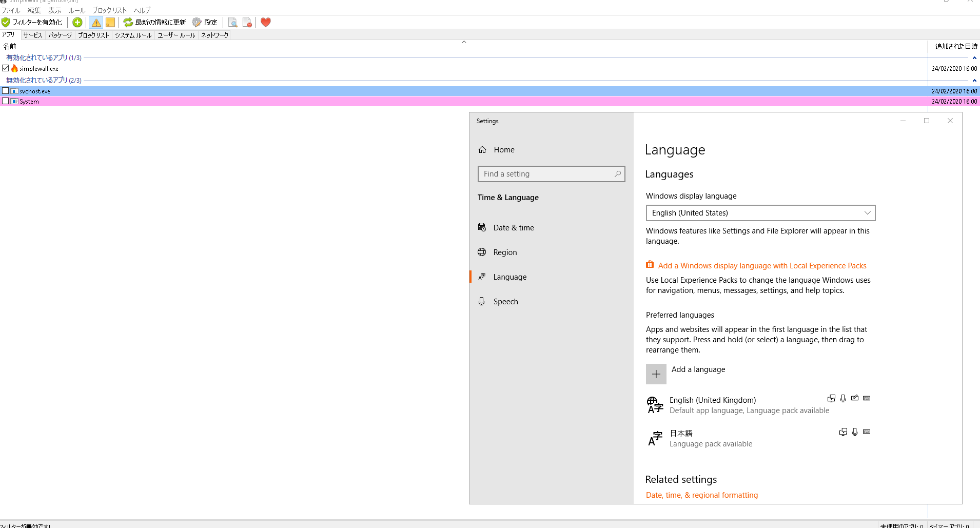The height and width of the screenshot is (528, 980).
Task: Switch to the ネットワーク tab
Action: click(x=215, y=35)
